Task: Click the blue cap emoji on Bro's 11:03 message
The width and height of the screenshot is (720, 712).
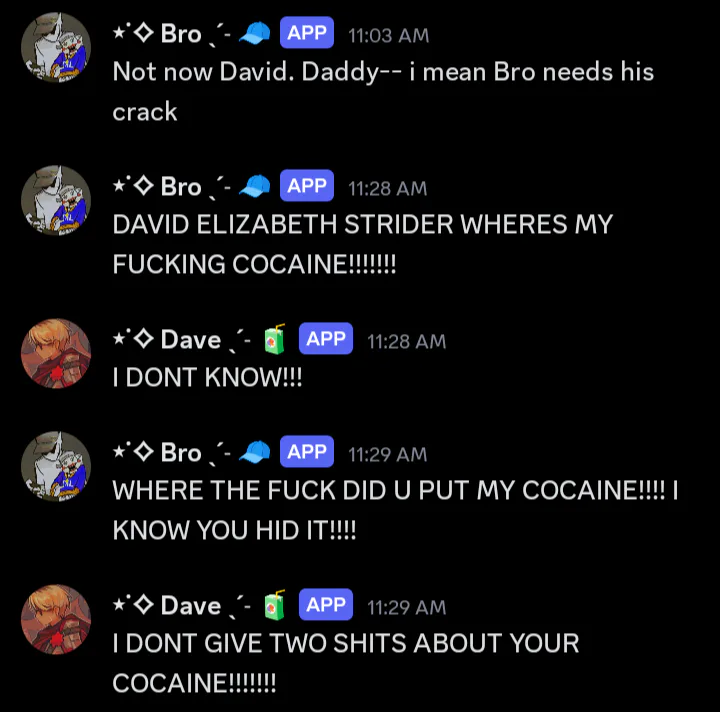Action: (x=255, y=34)
